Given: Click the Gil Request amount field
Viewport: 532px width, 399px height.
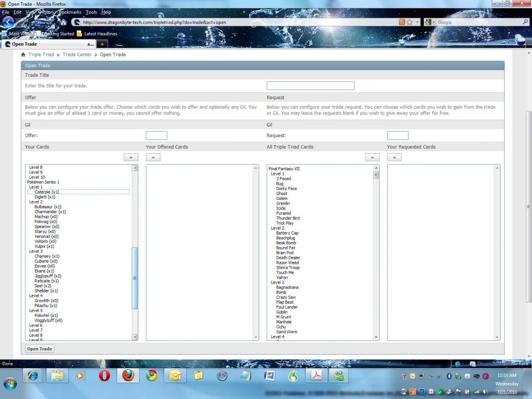Looking at the screenshot, I should 398,135.
